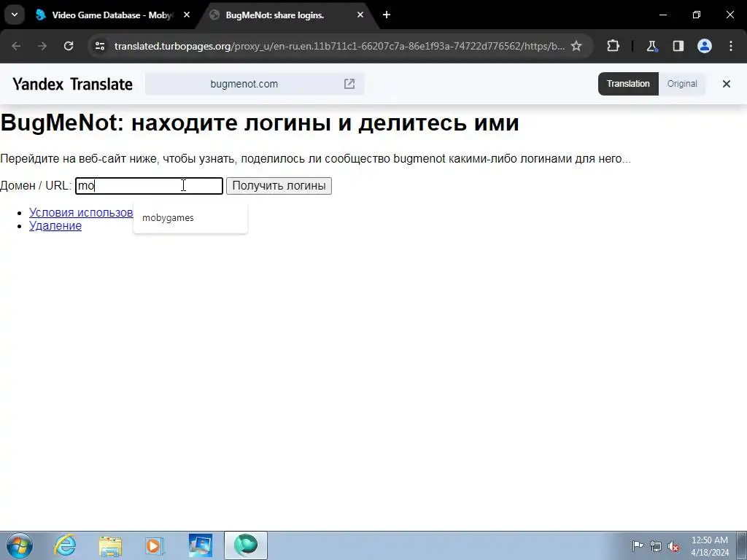Viewport: 747px width, 560px height.
Task: Restore down the browser window
Action: coord(697,15)
